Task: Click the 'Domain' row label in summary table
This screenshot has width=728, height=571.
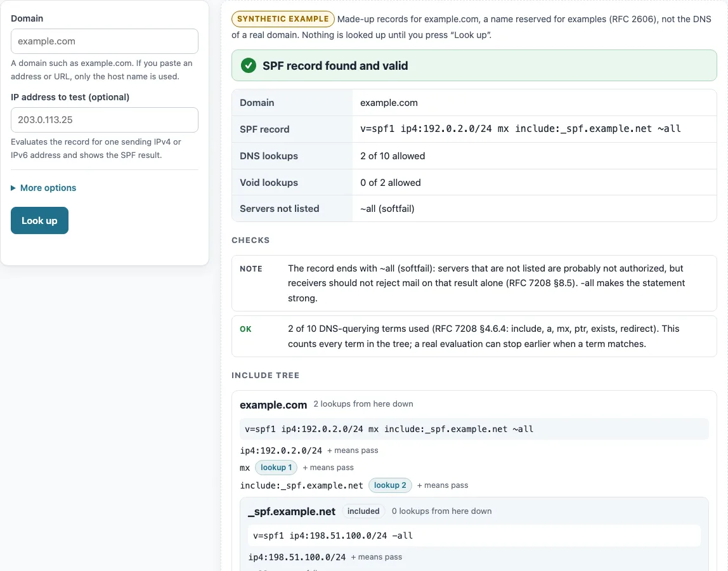Action: point(257,103)
